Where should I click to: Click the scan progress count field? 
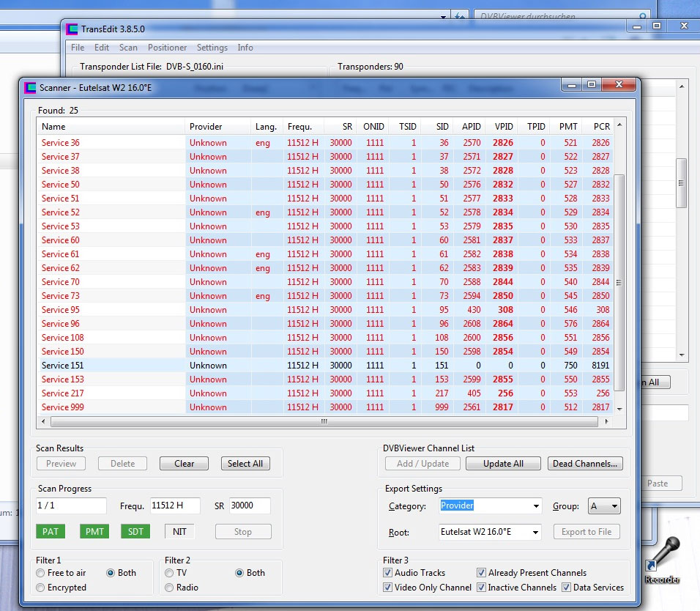tap(72, 506)
